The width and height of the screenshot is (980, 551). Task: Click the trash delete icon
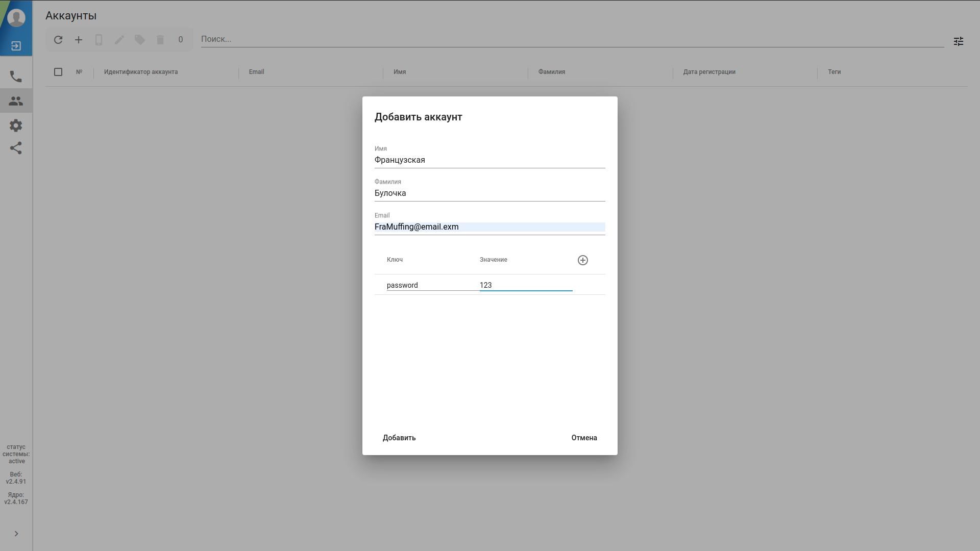point(160,40)
